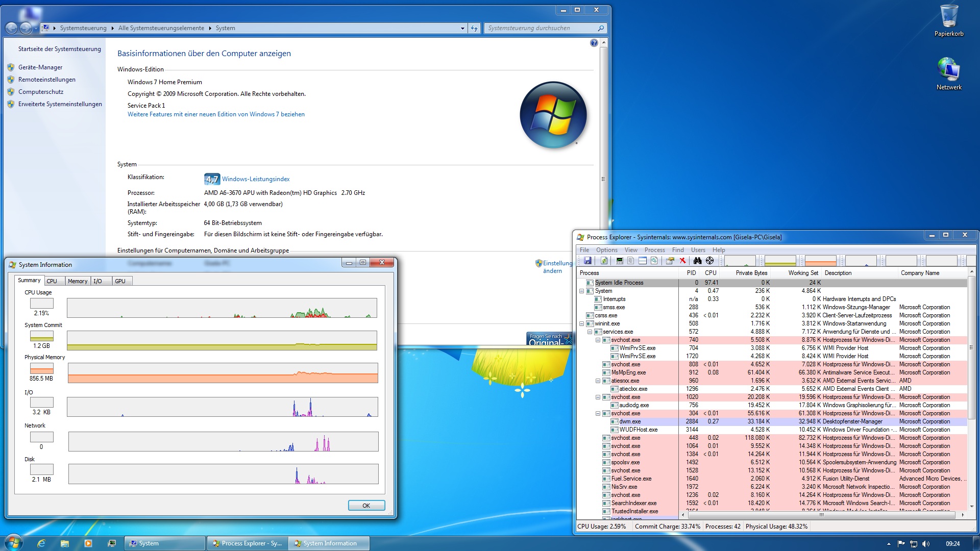Open the process Properties toolbar icon
Viewport: 980px width, 551px height.
point(670,261)
